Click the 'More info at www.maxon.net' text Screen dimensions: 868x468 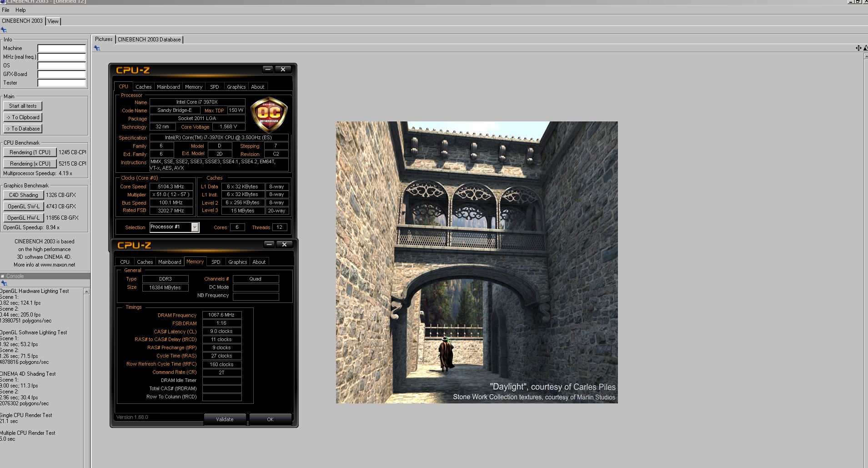point(45,265)
